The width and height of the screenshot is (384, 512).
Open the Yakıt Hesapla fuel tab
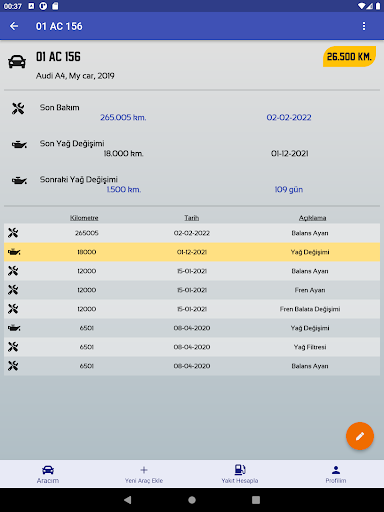[240, 474]
